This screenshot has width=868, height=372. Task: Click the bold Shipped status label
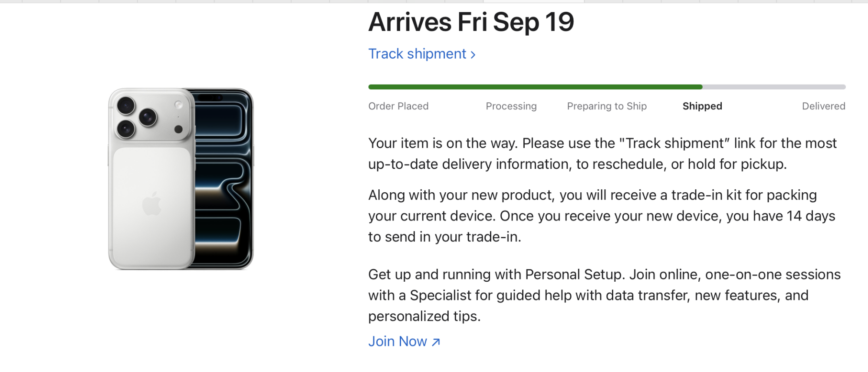tap(702, 106)
